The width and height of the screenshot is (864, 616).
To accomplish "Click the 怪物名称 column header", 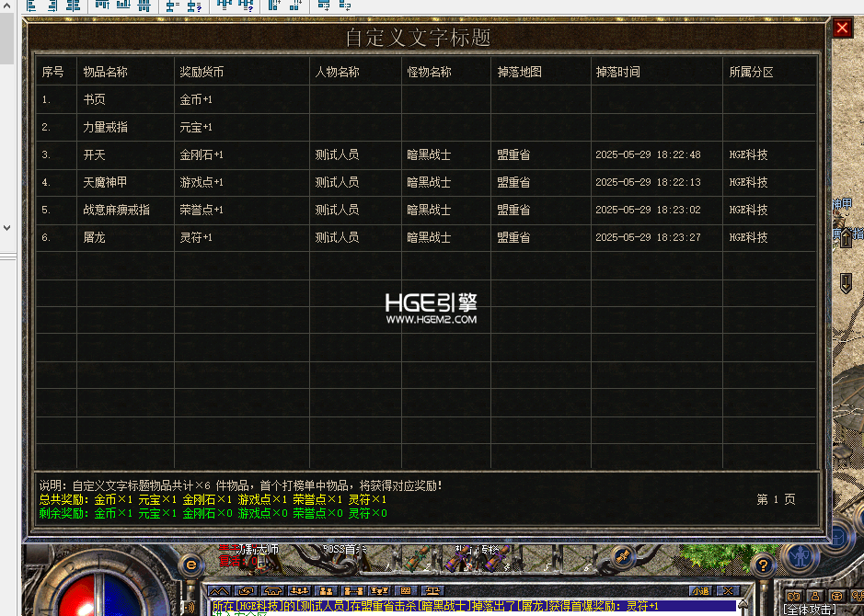I will pyautogui.click(x=430, y=72).
